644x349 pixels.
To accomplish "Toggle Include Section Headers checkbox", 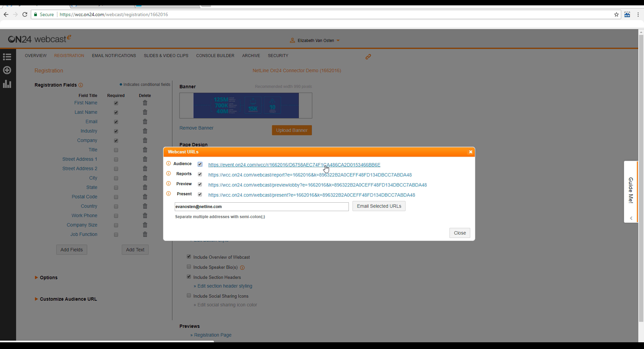I will [189, 277].
